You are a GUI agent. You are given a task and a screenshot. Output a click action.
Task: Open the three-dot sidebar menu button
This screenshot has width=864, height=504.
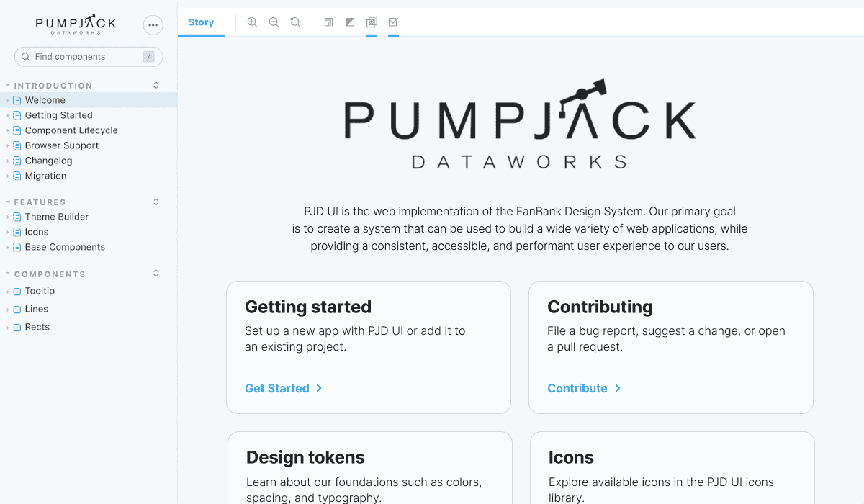coord(153,24)
